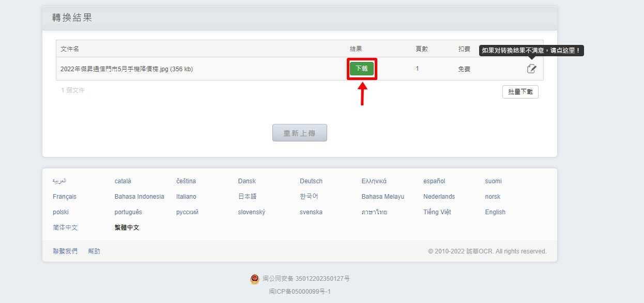Choose Français from language list
This screenshot has width=644, height=303.
[65, 197]
